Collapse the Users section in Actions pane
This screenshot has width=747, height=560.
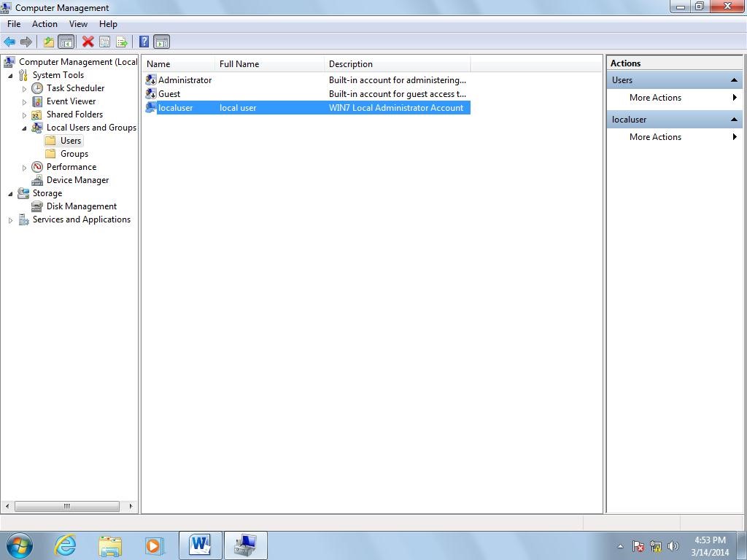pos(734,80)
